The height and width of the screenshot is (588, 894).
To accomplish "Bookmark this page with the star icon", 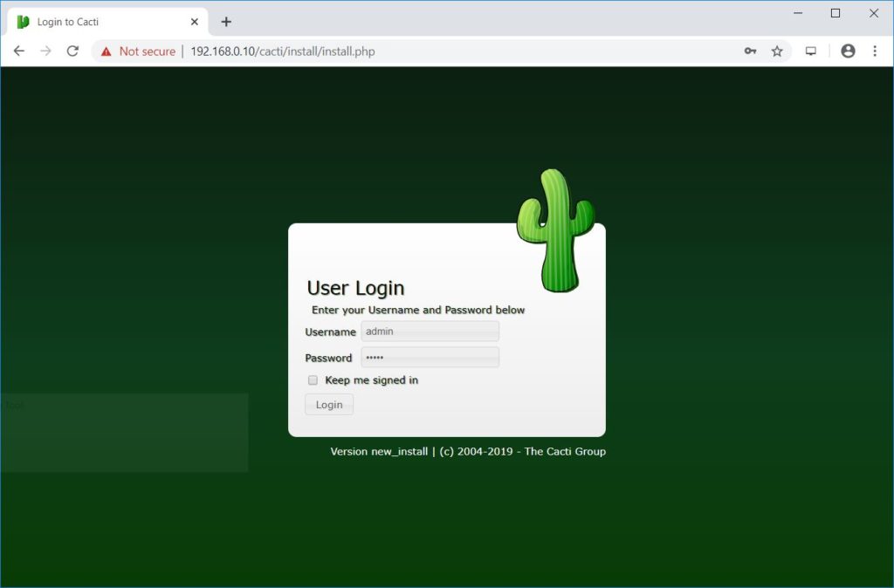I will point(777,51).
